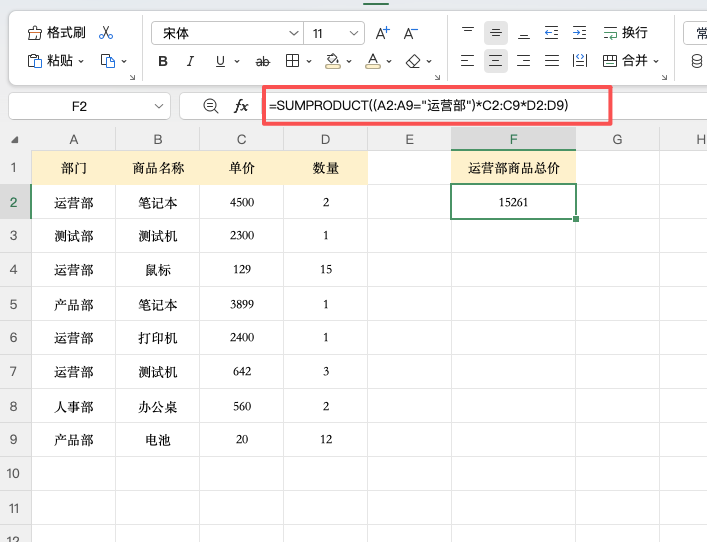Screen dimensions: 707x542
Task: Click the Wrap Text (换行) button
Action: point(625,32)
